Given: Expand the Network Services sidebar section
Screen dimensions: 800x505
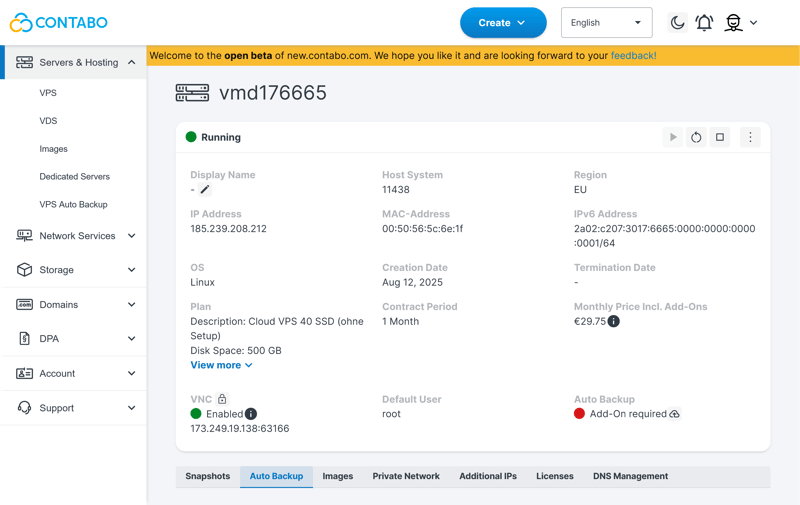Looking at the screenshot, I should tap(74, 236).
